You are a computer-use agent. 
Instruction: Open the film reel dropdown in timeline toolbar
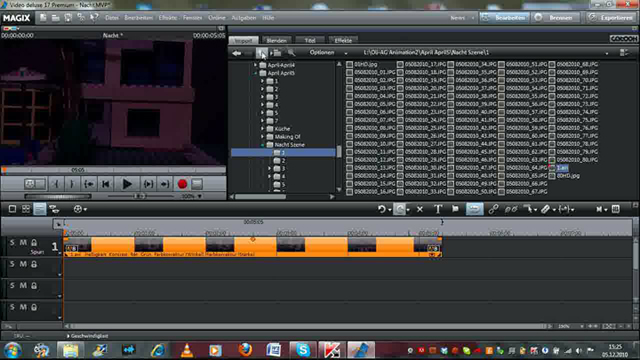[x=80, y=209]
